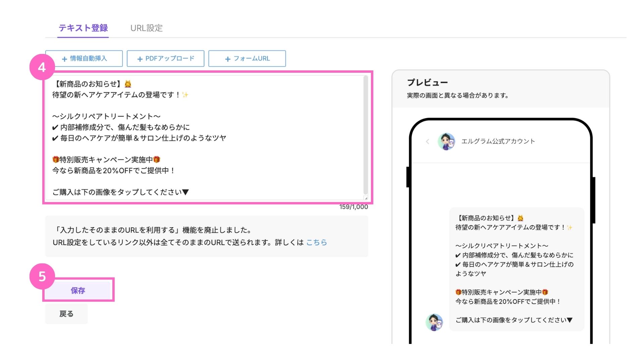Click the 【新商品のお知らせ】 line in text area
Viewport: 644px width, 362px height.
pyautogui.click(x=92, y=84)
